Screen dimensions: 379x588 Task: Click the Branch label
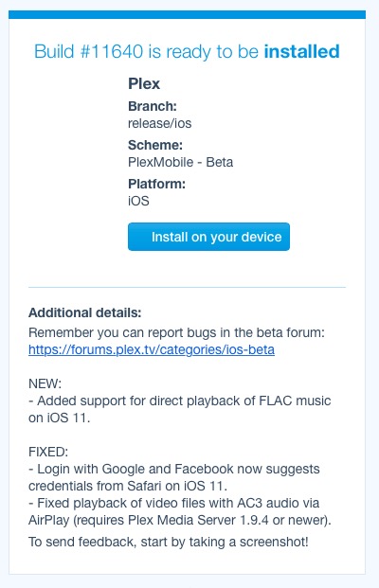coord(153,106)
